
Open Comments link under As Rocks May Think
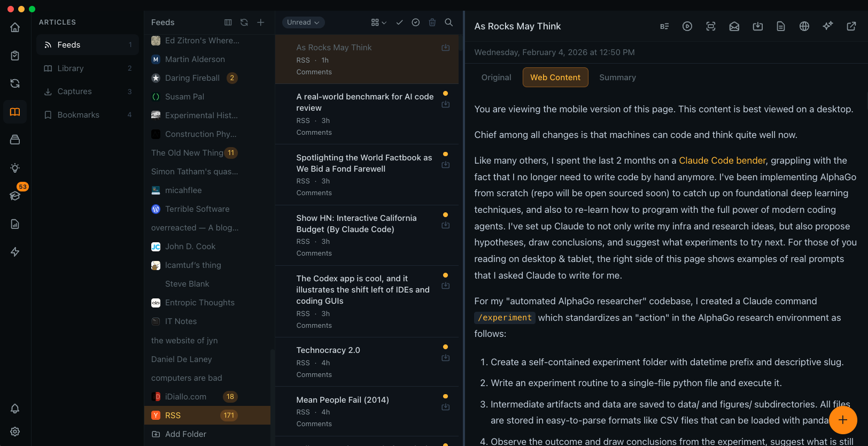click(x=314, y=72)
